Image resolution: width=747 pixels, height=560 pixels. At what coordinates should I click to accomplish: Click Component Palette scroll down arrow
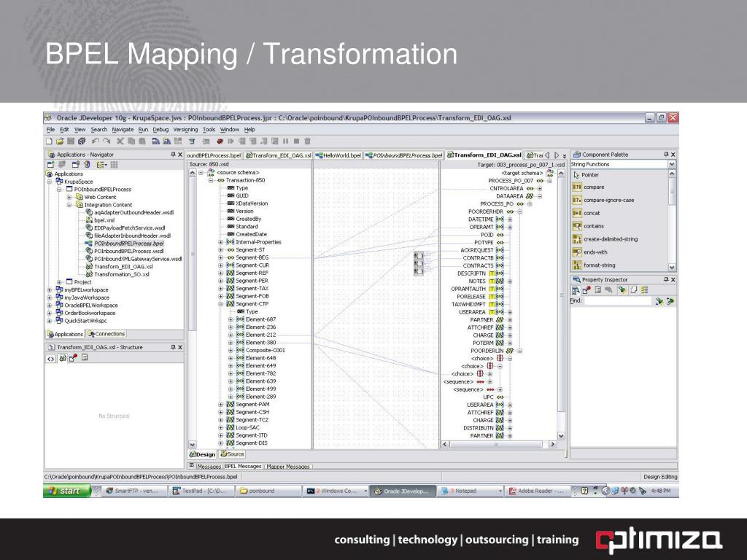672,268
